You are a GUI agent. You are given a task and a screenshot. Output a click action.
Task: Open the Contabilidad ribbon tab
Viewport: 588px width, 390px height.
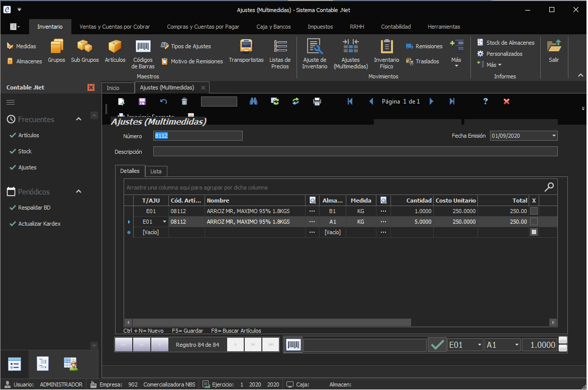point(396,27)
